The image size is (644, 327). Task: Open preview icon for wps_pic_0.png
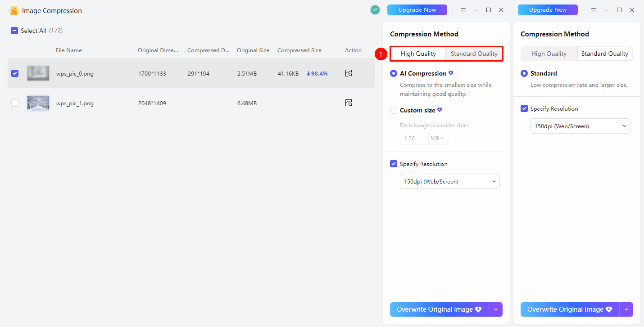[349, 73]
